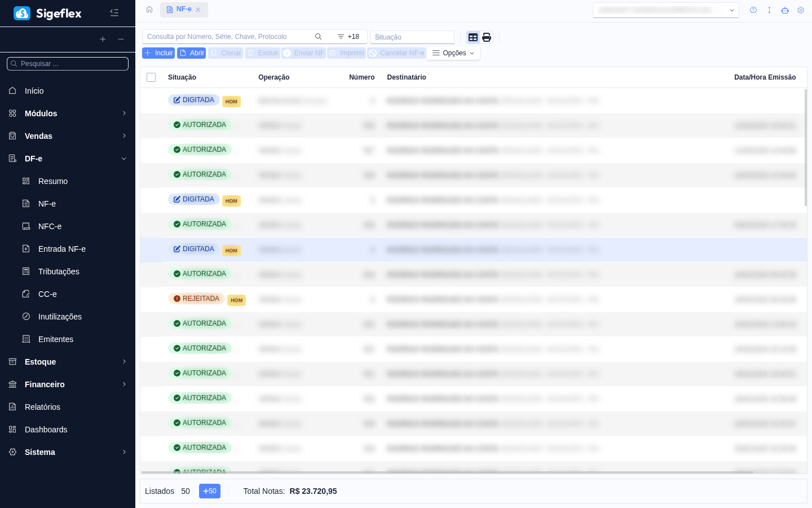812x508 pixels.
Task: Load more records with the +50 button
Action: pos(209,491)
